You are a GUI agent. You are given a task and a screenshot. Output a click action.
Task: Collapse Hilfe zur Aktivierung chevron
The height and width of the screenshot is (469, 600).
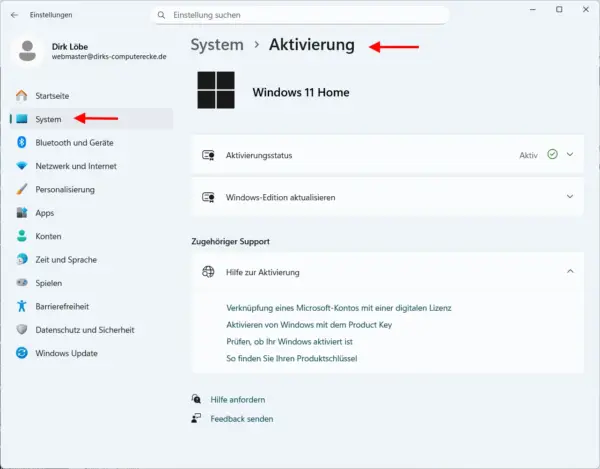tap(570, 271)
